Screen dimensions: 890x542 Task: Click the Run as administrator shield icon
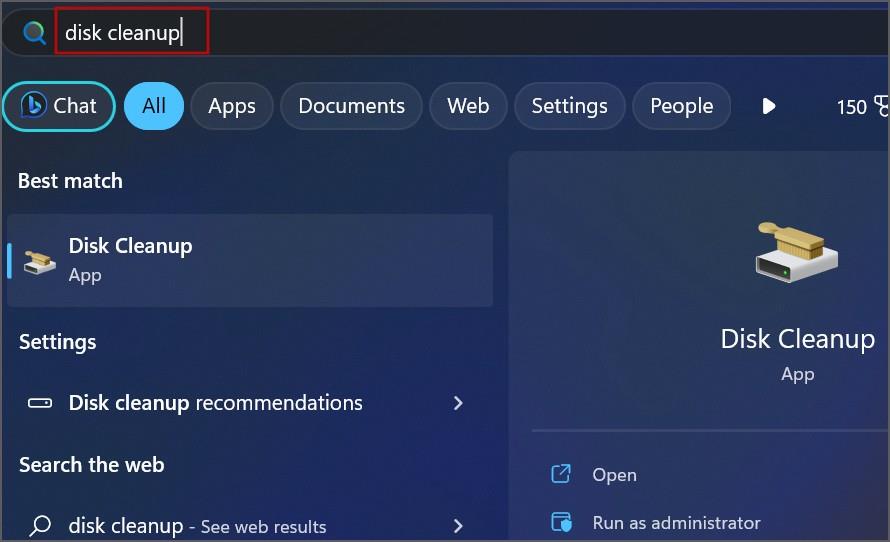561,522
